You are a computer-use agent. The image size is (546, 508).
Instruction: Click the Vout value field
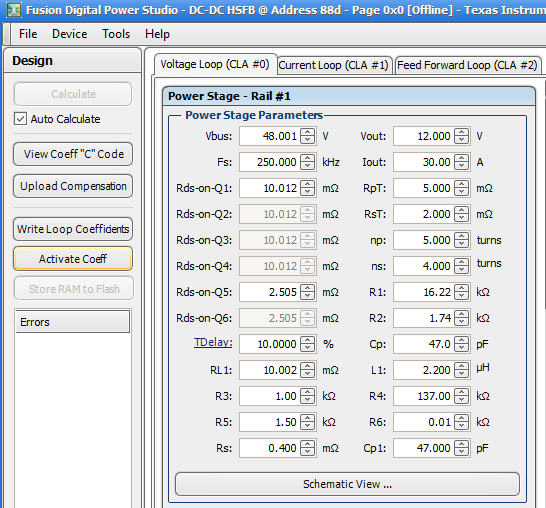(x=423, y=136)
